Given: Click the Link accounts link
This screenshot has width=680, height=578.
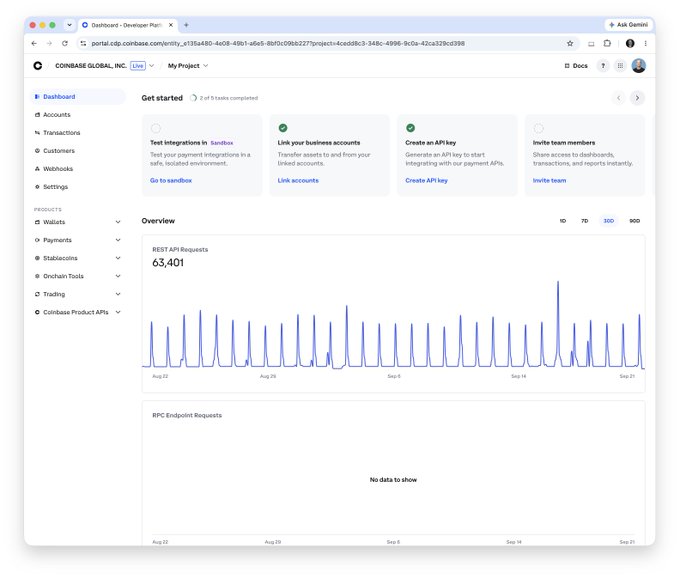Looking at the screenshot, I should coord(298,180).
